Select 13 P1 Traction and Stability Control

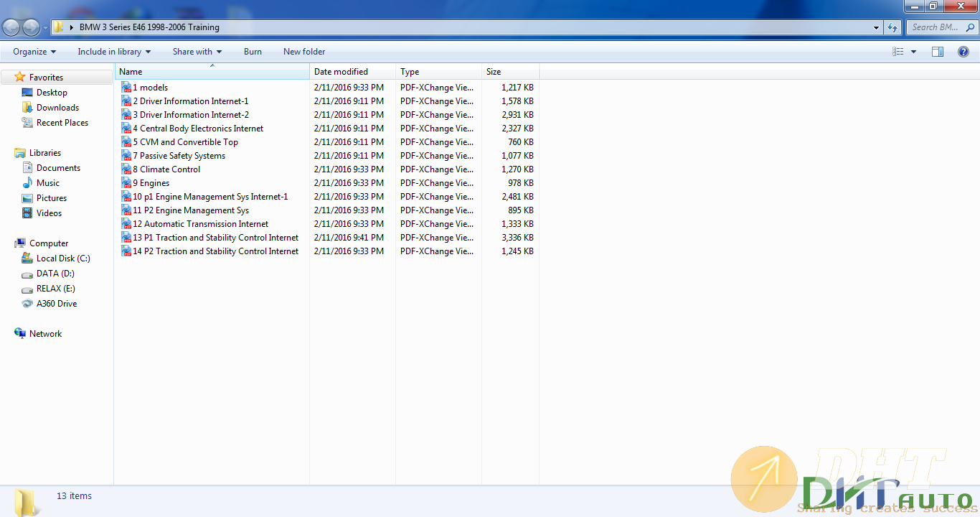pos(215,238)
